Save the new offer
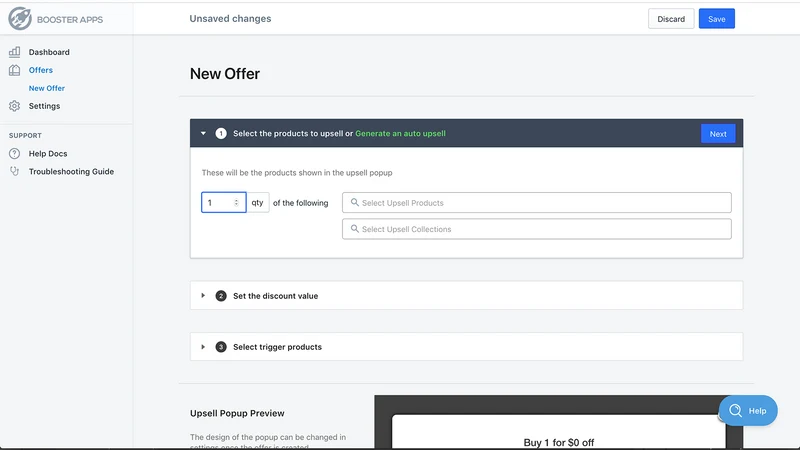This screenshot has height=450, width=800. point(716,19)
